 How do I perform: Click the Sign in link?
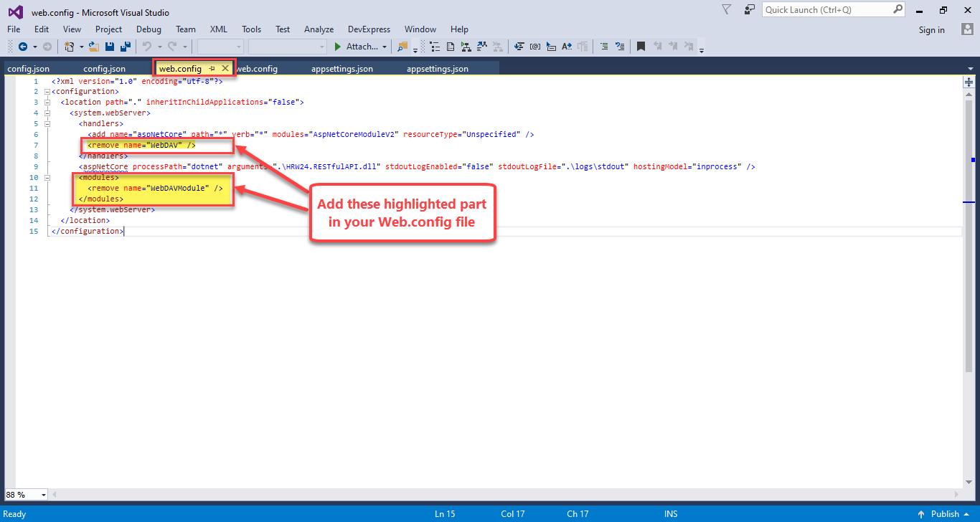click(931, 29)
